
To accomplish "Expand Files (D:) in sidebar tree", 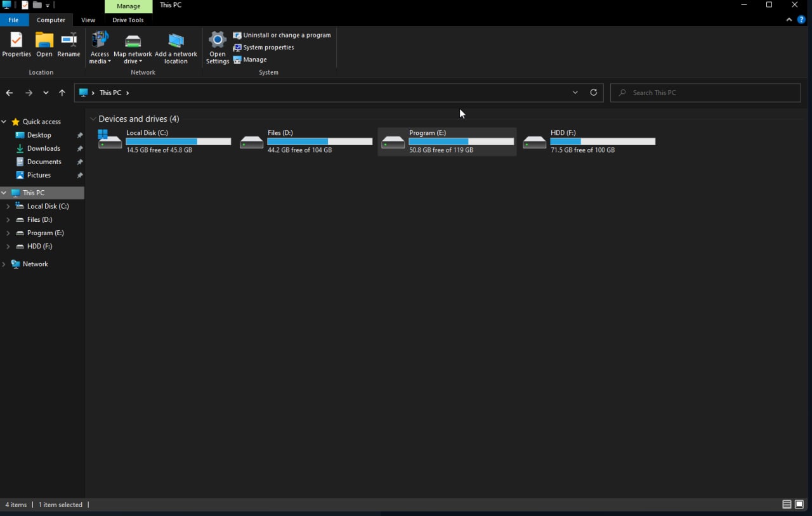I will [8, 219].
